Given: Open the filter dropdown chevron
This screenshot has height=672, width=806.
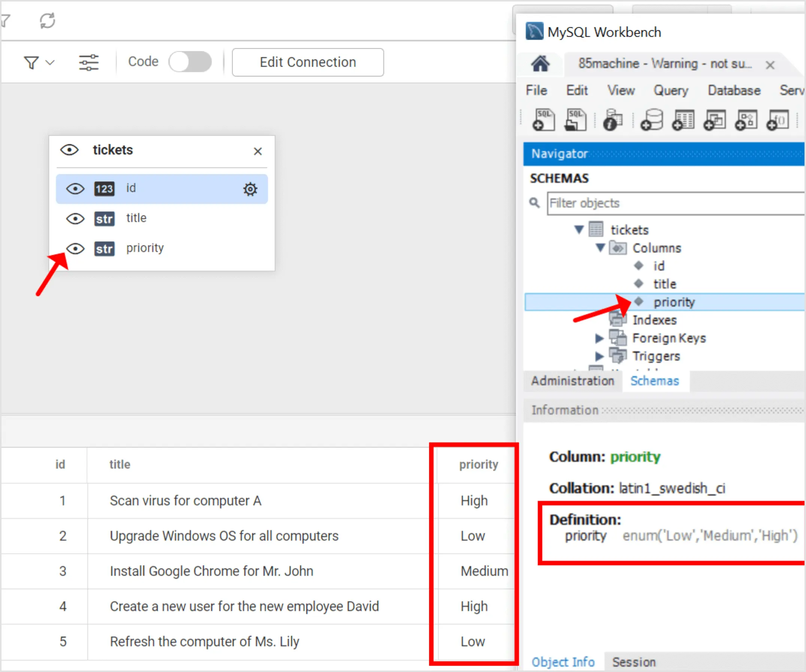Looking at the screenshot, I should [x=50, y=62].
